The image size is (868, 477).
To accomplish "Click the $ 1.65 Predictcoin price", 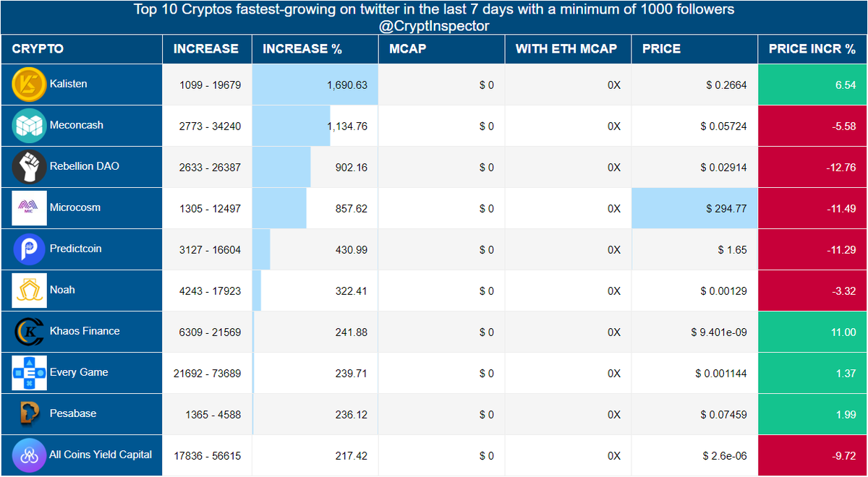I will point(694,249).
